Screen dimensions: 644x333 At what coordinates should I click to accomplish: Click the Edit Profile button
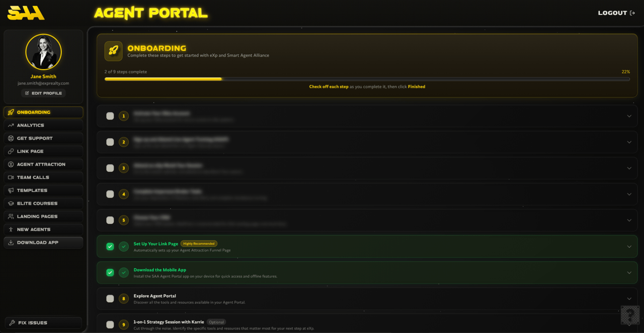[43, 93]
